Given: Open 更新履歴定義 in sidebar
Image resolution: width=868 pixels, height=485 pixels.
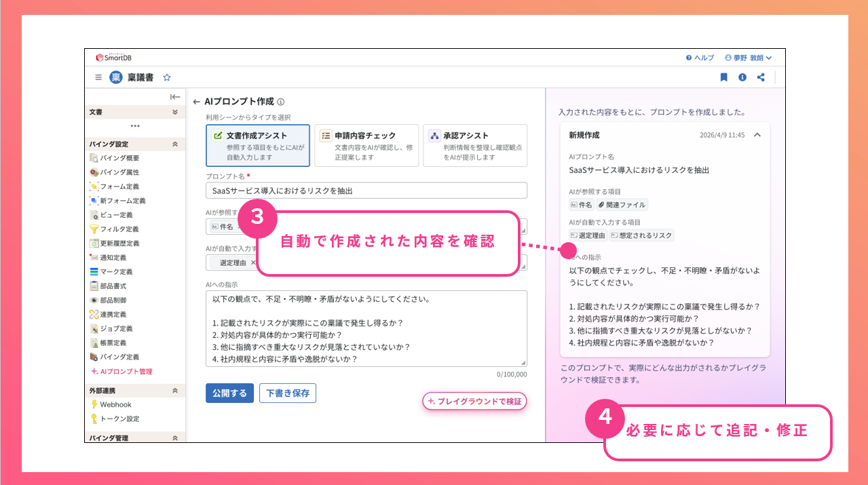Looking at the screenshot, I should point(115,244).
